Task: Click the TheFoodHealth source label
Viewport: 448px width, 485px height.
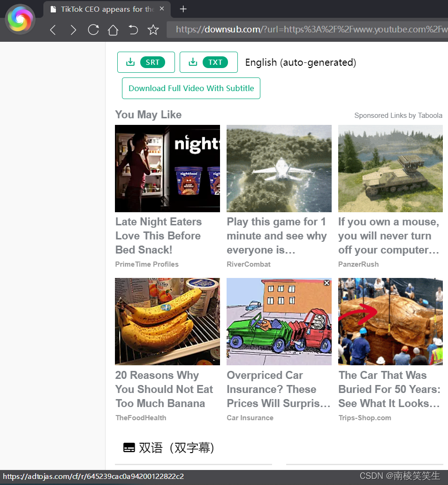Action: point(141,417)
